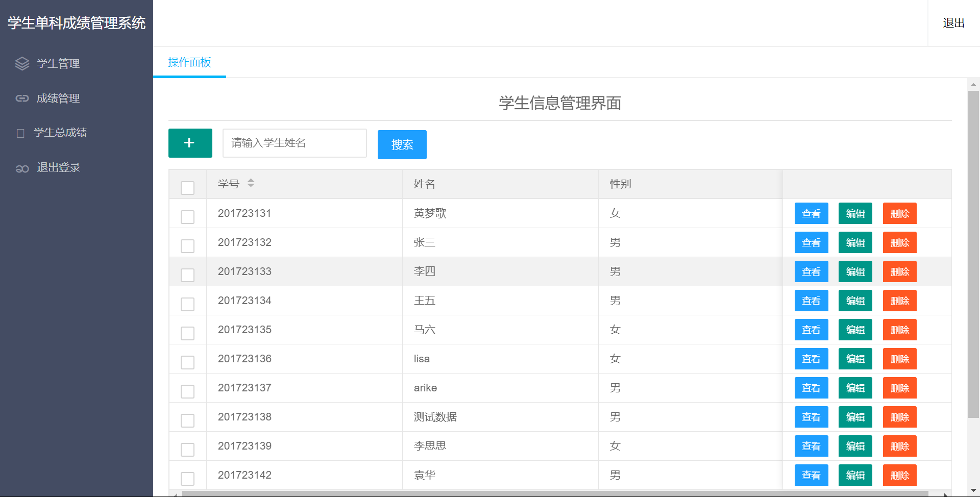Click the layers icon beside 学生管理
The width and height of the screenshot is (980, 497).
coord(22,63)
